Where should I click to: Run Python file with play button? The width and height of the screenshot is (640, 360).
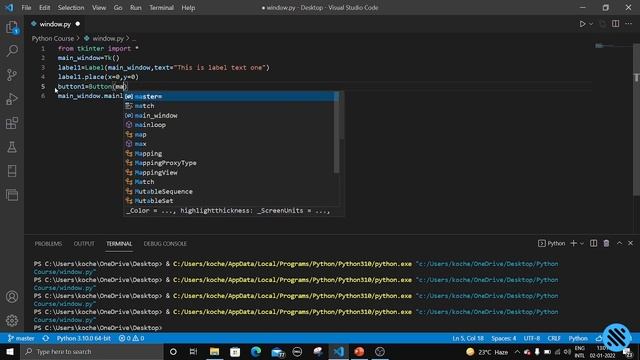(x=582, y=24)
